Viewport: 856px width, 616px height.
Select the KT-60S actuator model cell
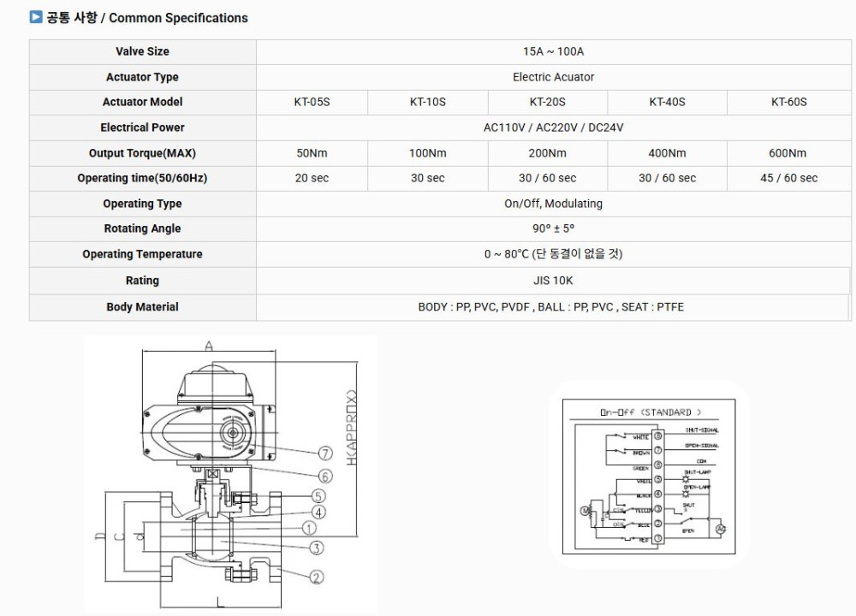[788, 102]
